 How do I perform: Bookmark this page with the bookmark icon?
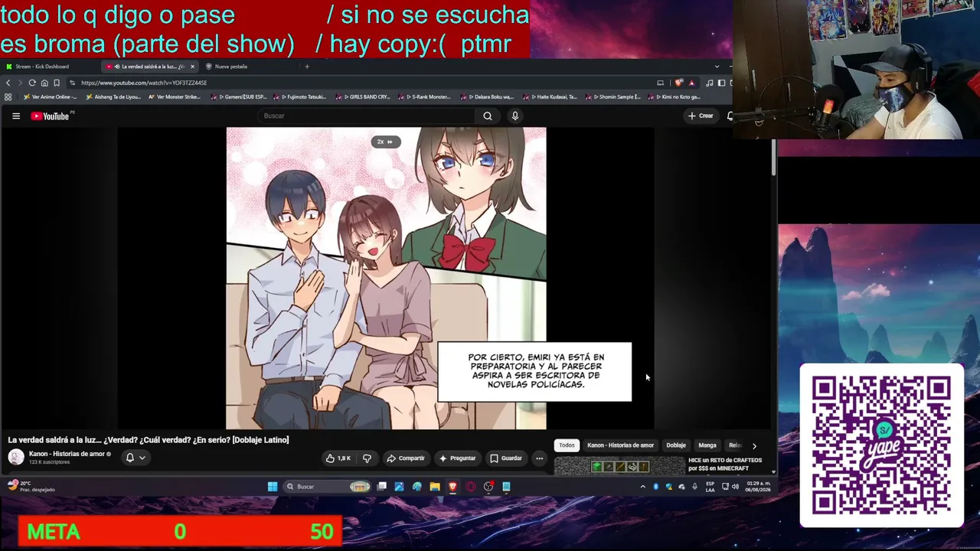[x=57, y=83]
